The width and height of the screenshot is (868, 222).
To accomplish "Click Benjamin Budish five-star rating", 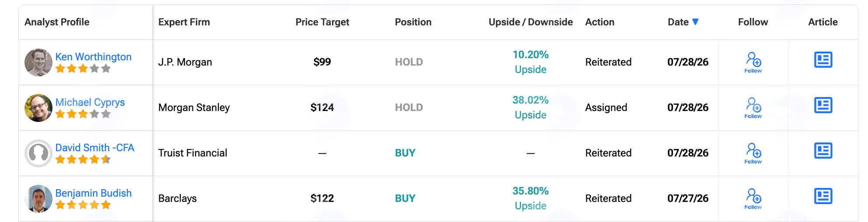I will [x=83, y=205].
